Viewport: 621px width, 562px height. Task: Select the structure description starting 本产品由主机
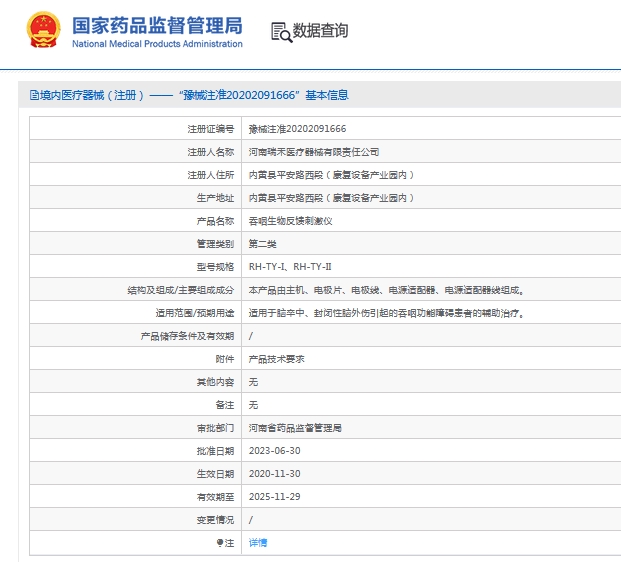click(387, 290)
